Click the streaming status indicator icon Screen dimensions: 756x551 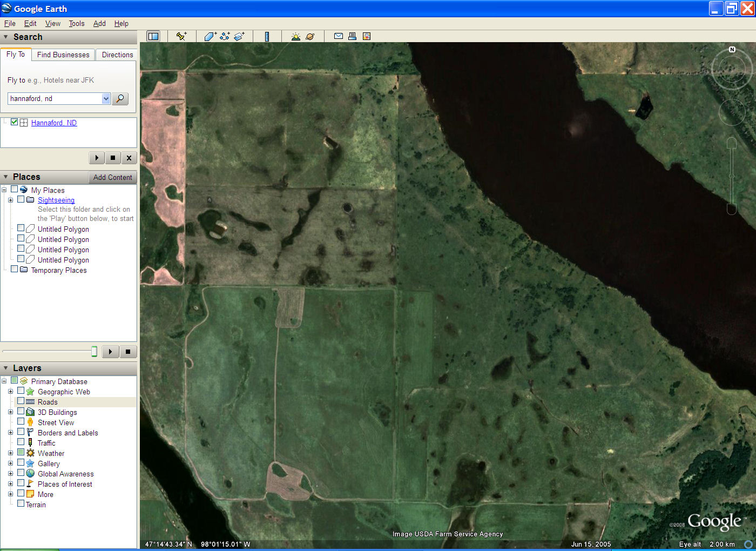(748, 544)
